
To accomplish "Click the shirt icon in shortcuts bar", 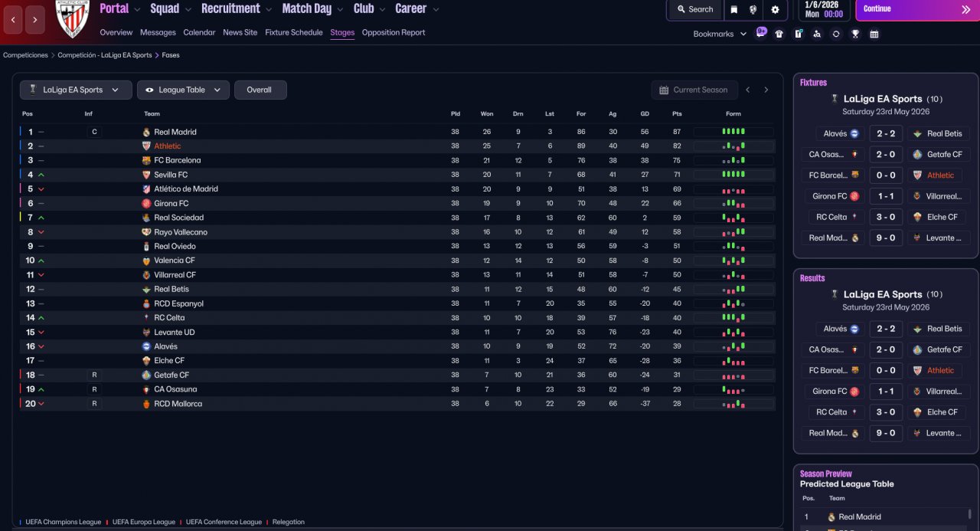I will click(x=779, y=34).
